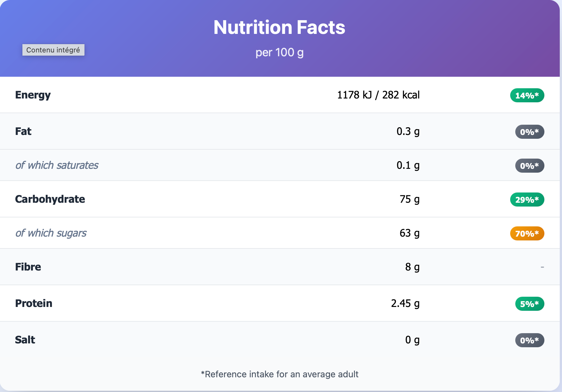
Task: Click the 'Contenu intégré' tooltip label
Action: coord(53,50)
